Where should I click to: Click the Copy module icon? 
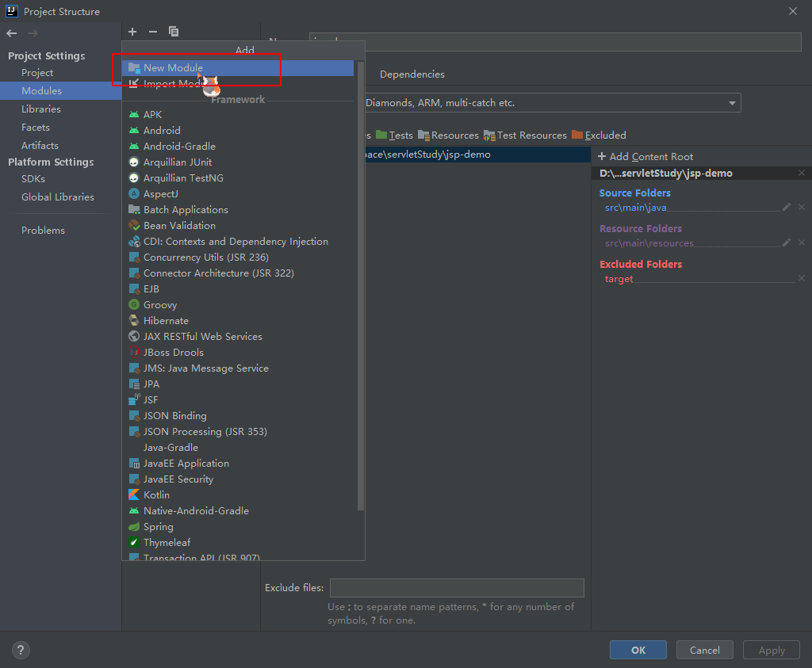coord(174,32)
